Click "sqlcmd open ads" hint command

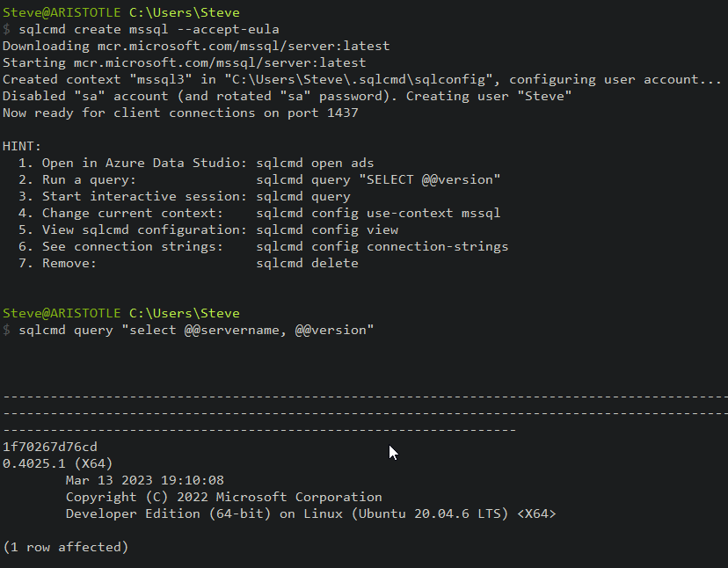[315, 163]
